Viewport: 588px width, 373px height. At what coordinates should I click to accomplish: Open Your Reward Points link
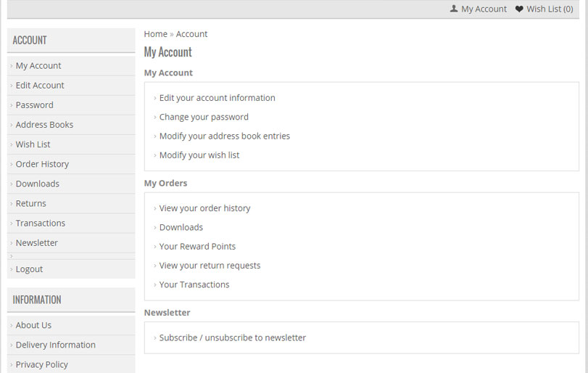pos(198,247)
